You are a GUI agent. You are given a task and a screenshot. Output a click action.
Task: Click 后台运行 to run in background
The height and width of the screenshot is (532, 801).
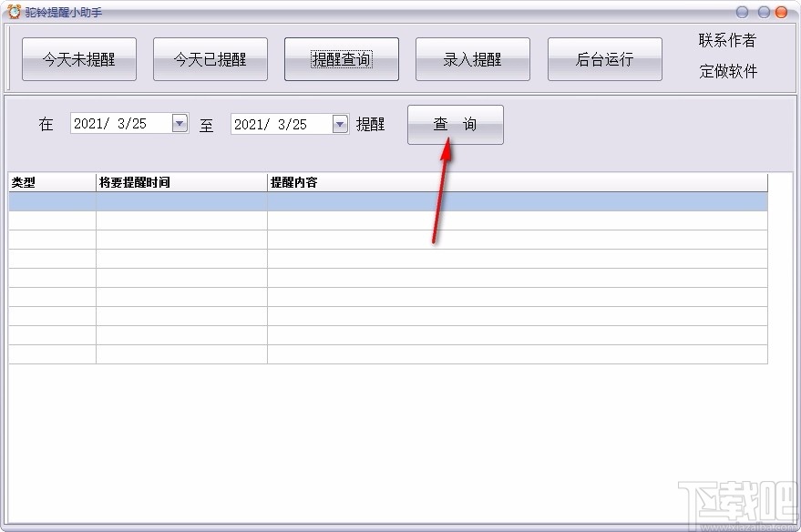pyautogui.click(x=604, y=57)
